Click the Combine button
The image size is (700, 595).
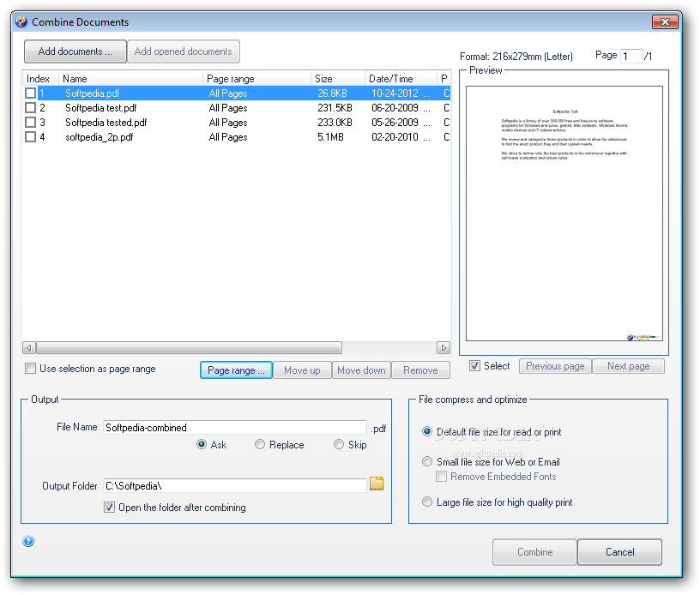[534, 552]
